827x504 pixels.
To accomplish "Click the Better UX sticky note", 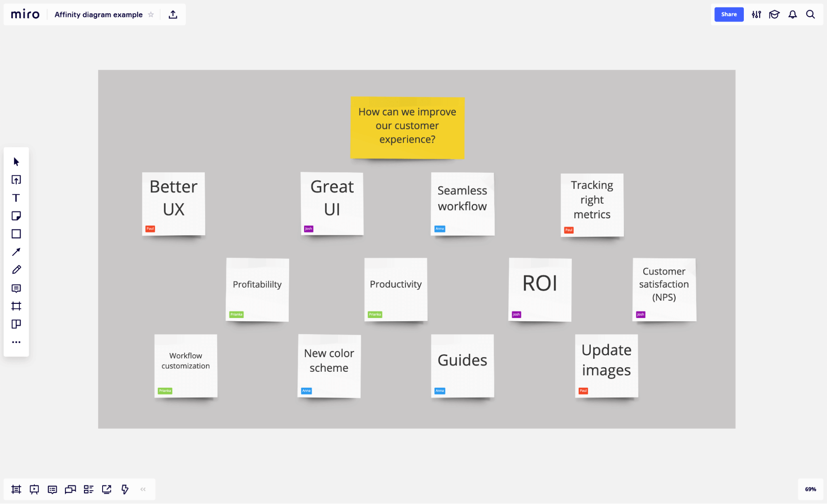I will click(x=173, y=203).
